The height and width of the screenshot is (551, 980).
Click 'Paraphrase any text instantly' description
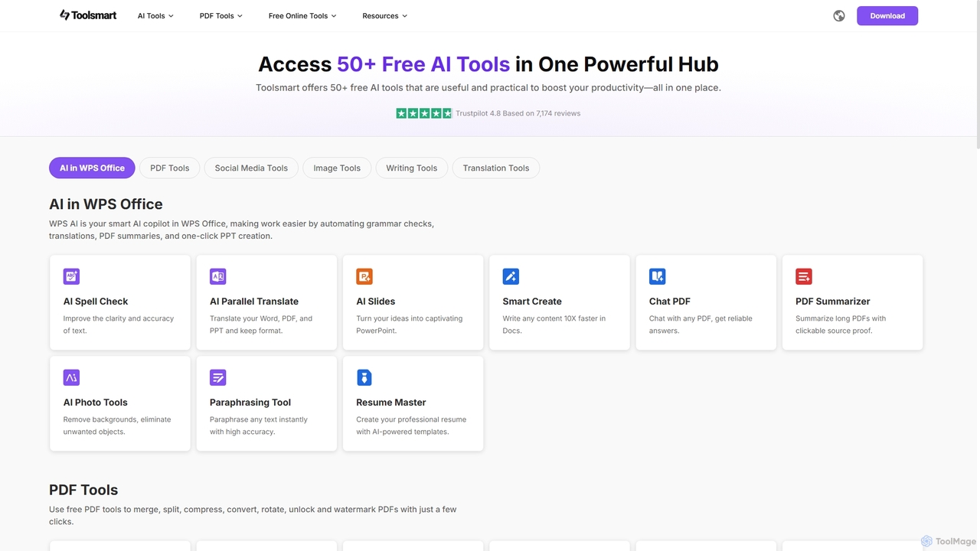(x=259, y=425)
